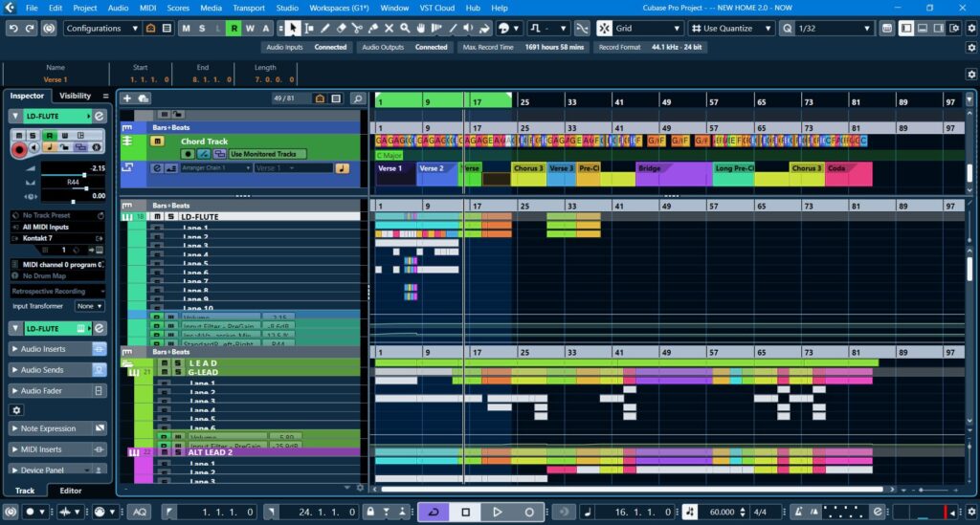The width and height of the screenshot is (980, 525).
Task: Click the Snap type icon beside Grid
Action: coord(605,28)
